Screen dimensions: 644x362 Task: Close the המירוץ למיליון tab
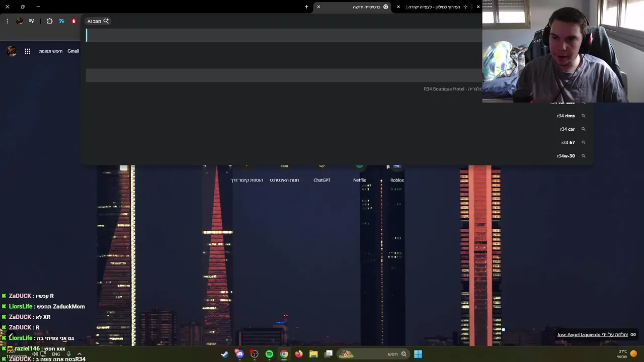[x=398, y=7]
